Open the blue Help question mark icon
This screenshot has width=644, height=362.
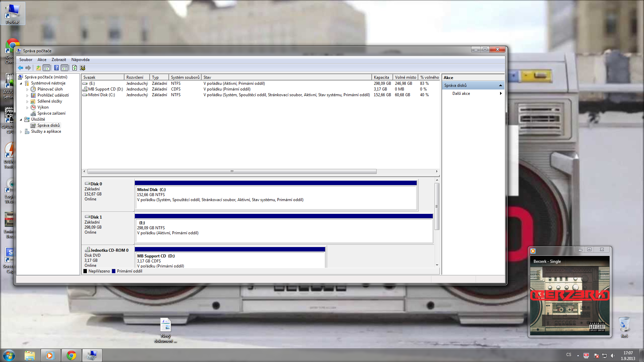56,68
